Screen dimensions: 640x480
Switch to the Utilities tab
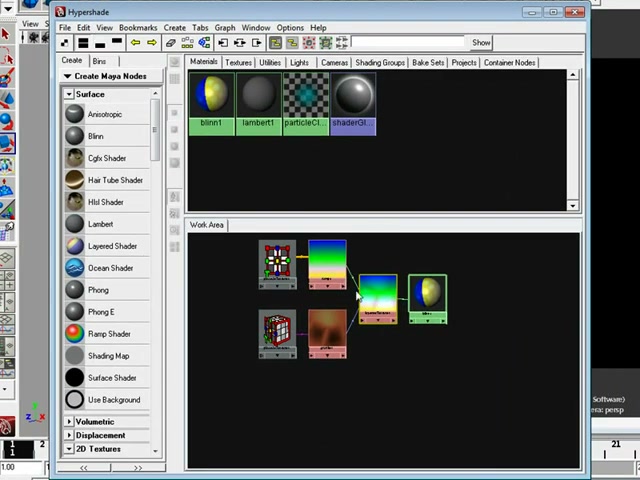[x=270, y=62]
